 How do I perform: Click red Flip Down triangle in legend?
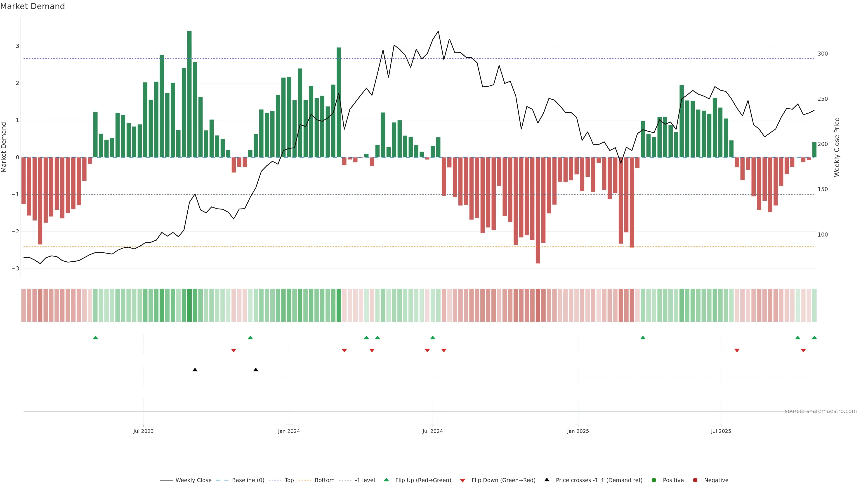tap(462, 481)
